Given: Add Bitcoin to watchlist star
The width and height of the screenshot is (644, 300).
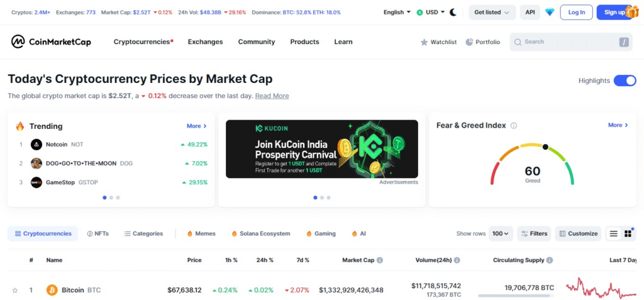Looking at the screenshot, I should point(15,290).
